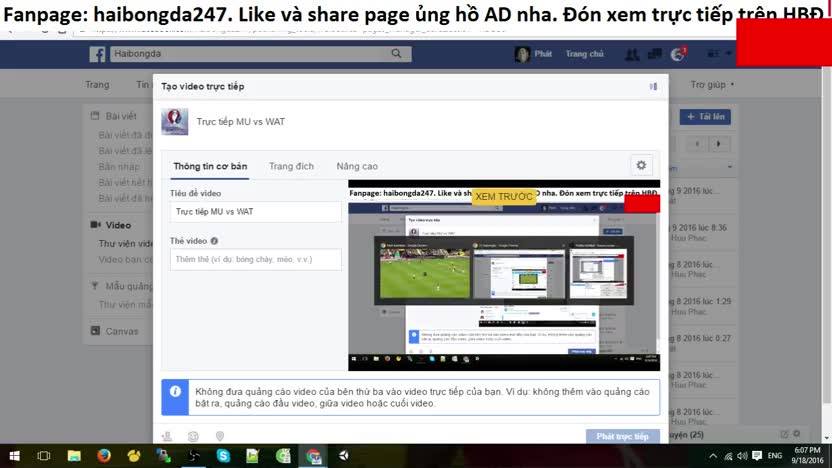Open Windows Start menu

pos(14,456)
